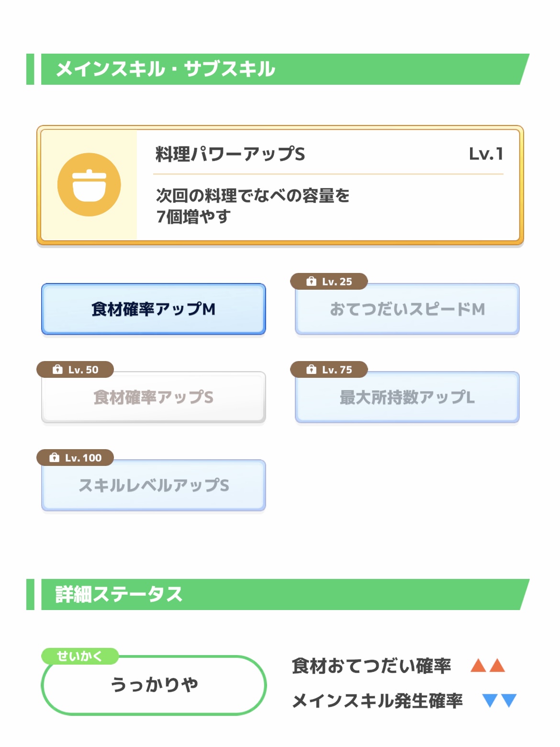Click the 食材おてつだい確率 stat text
The image size is (560, 747).
point(371,666)
